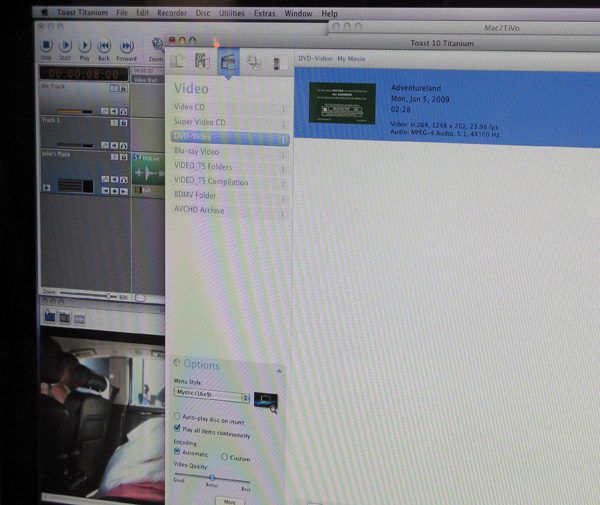Select the Copy category icon in Toast
This screenshot has width=600, height=505.
point(254,62)
